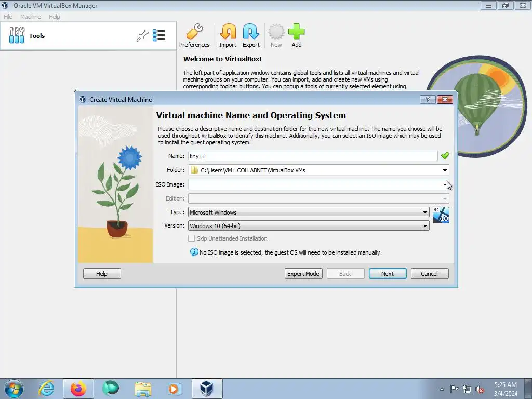Click the pin icon beside Tools

point(142,35)
